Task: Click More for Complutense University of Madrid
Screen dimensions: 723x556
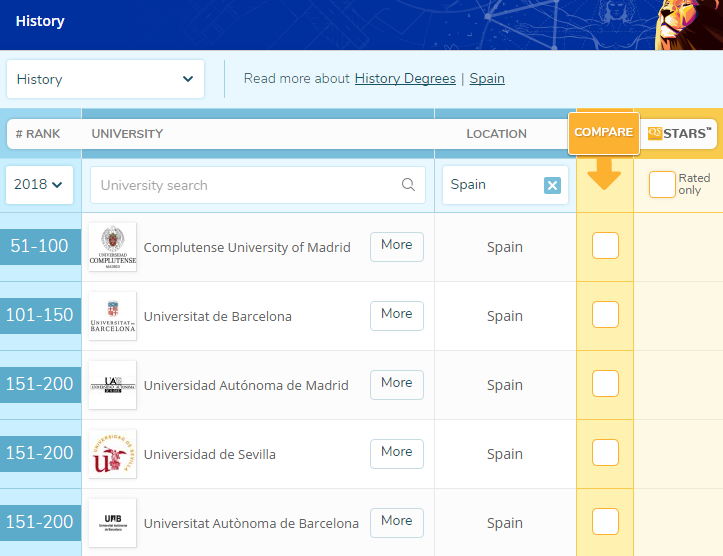Action: click(397, 247)
